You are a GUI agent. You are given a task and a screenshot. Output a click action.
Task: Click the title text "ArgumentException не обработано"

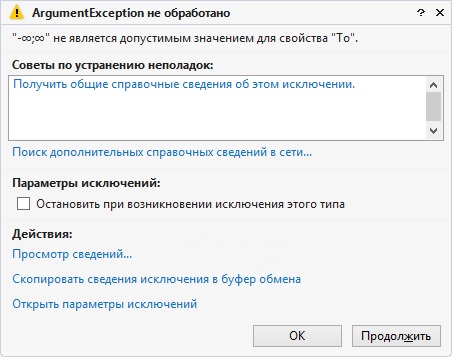point(131,13)
